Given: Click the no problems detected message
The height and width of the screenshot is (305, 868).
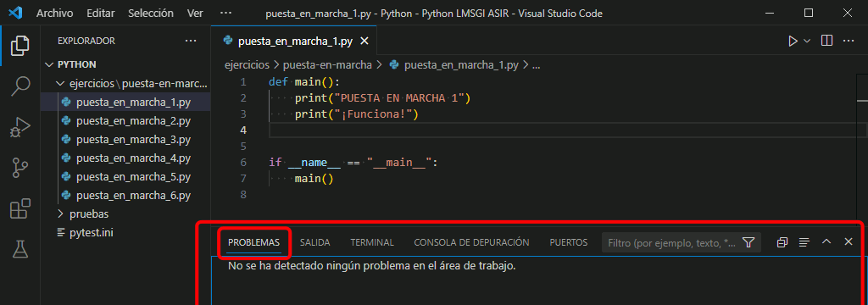Looking at the screenshot, I should pos(371,266).
